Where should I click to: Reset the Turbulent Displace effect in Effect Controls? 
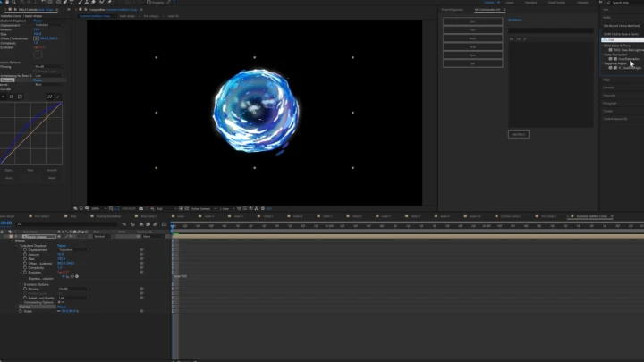(38, 21)
